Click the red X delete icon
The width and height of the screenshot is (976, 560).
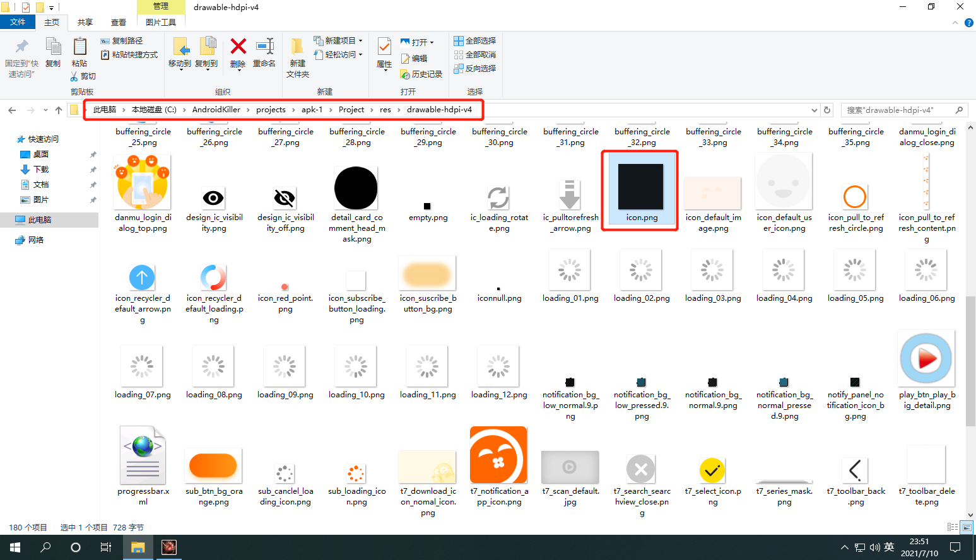click(238, 47)
